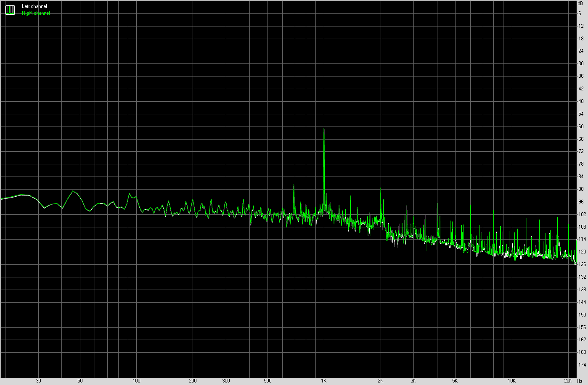Click the "200" frequency axis label
588x385 pixels.
click(193, 381)
